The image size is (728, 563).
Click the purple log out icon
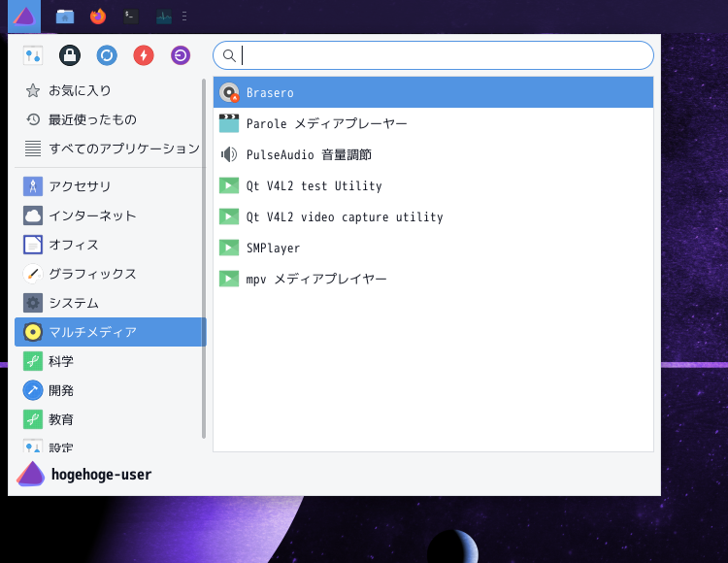181,55
